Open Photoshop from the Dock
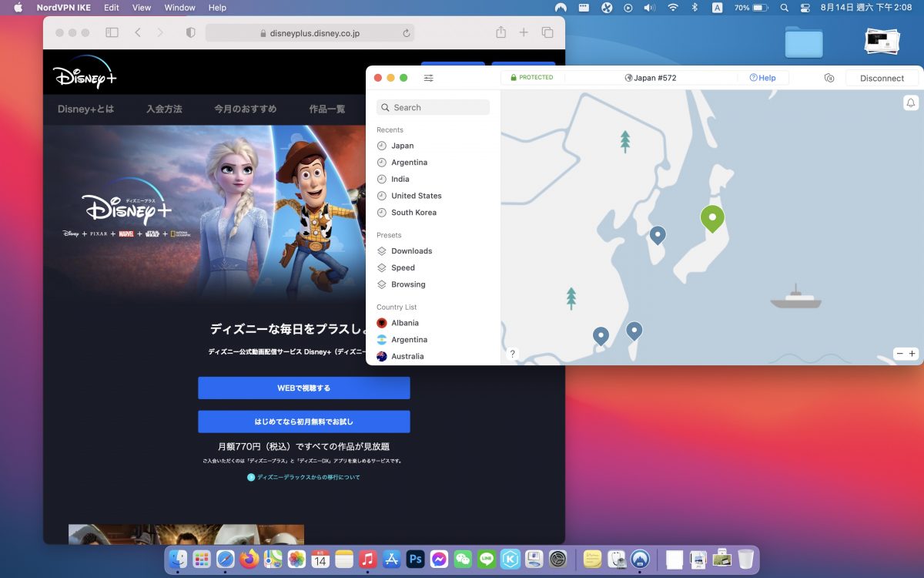The height and width of the screenshot is (578, 924). (x=416, y=560)
